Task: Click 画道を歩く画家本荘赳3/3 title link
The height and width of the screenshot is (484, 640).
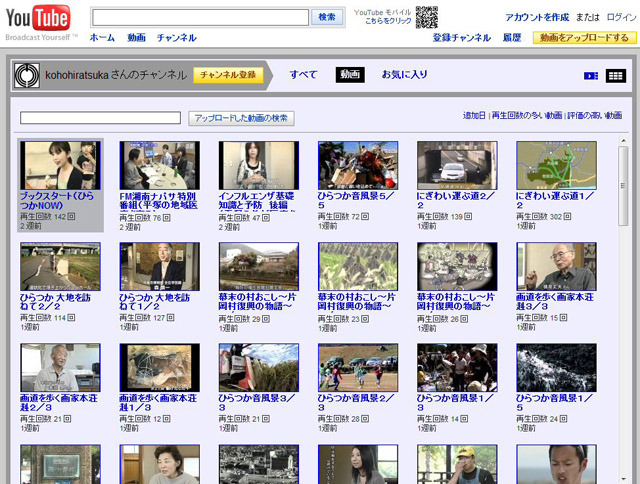Action: click(555, 302)
